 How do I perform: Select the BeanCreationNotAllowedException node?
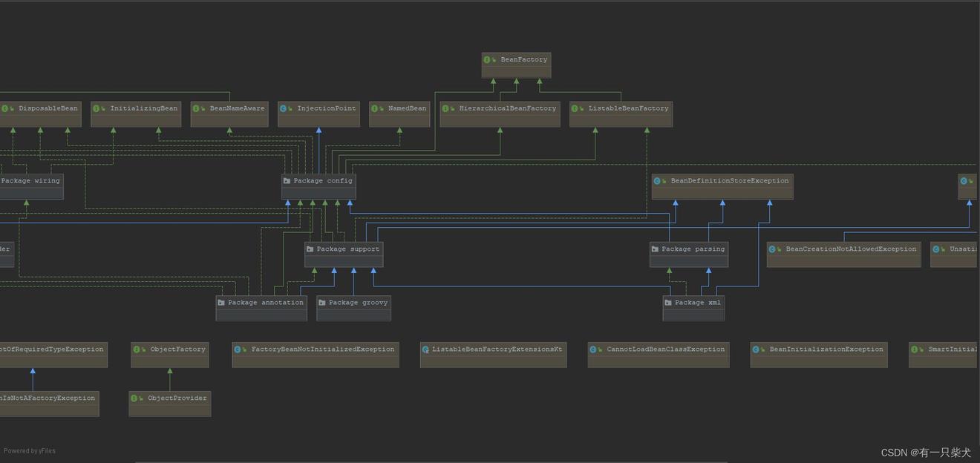[x=843, y=255]
